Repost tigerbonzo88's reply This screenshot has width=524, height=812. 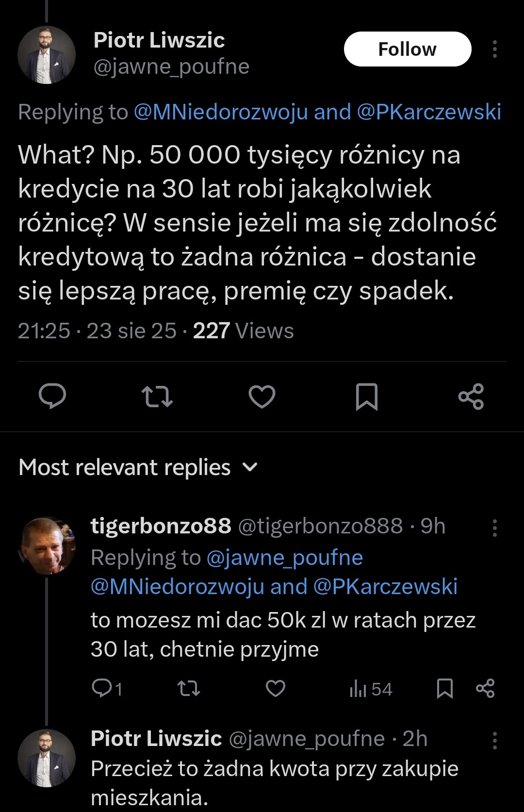point(188,688)
